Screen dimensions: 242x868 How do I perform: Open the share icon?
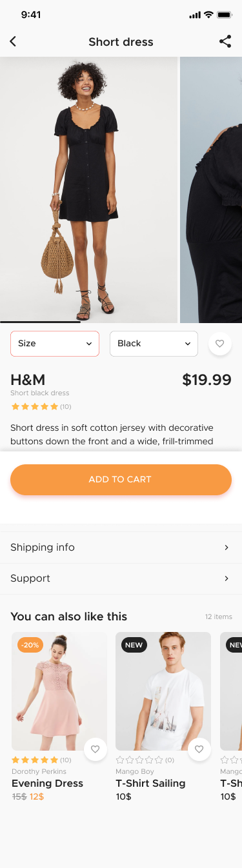225,42
